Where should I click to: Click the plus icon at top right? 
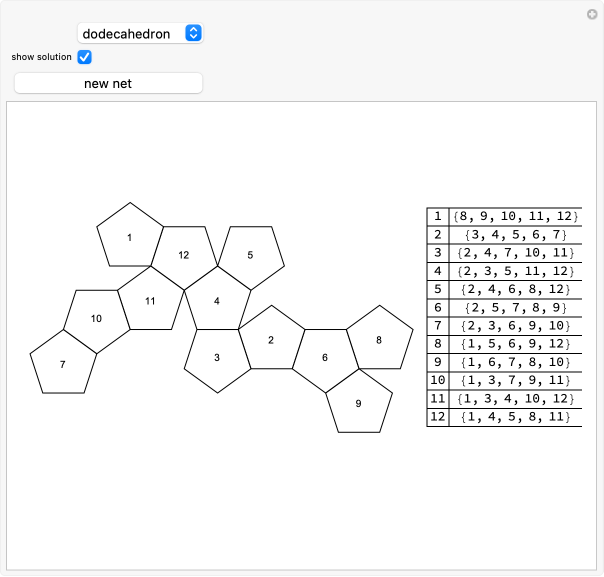591,14
